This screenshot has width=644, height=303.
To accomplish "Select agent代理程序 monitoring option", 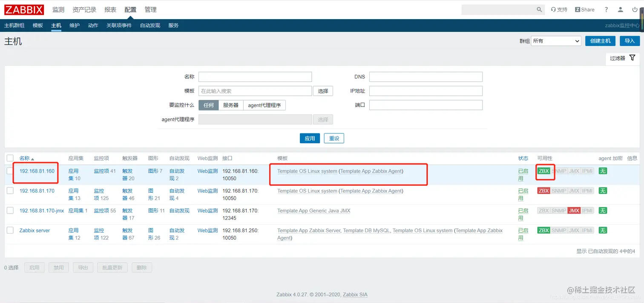I will coord(264,105).
